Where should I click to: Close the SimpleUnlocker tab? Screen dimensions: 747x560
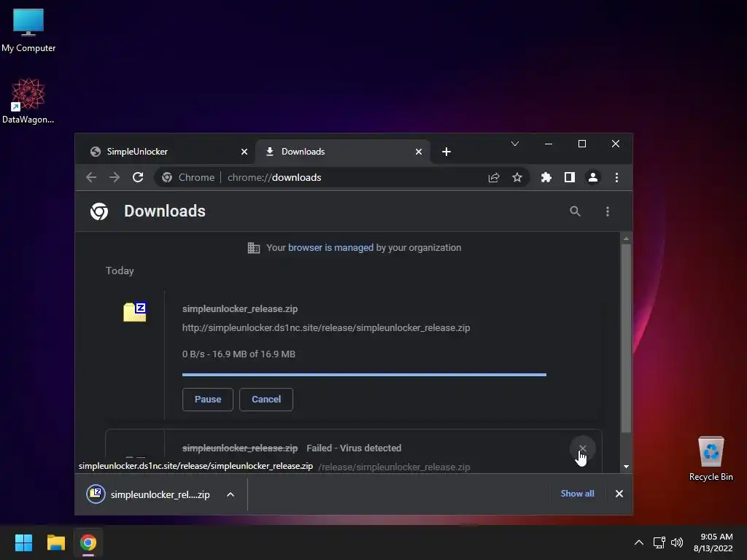tap(244, 152)
